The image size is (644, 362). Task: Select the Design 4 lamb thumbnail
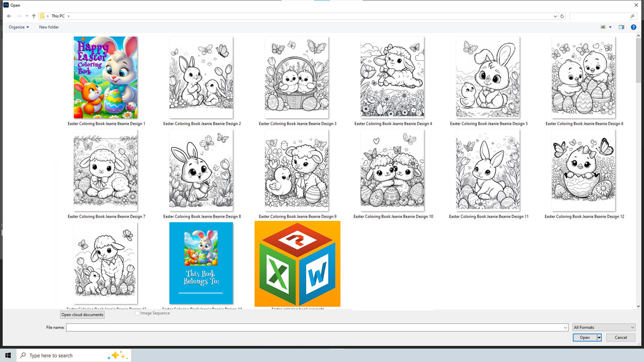click(x=392, y=77)
